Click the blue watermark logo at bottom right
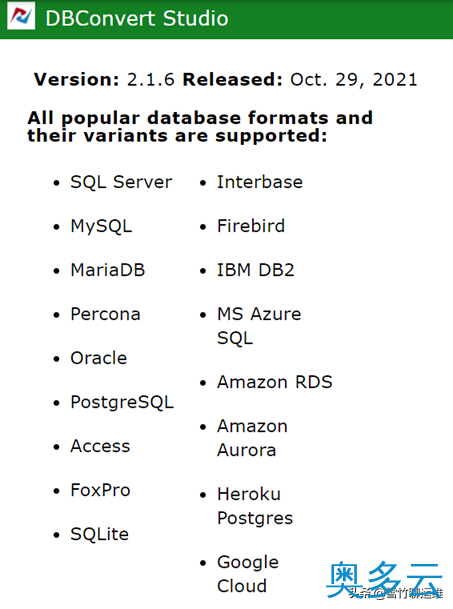 (x=384, y=579)
